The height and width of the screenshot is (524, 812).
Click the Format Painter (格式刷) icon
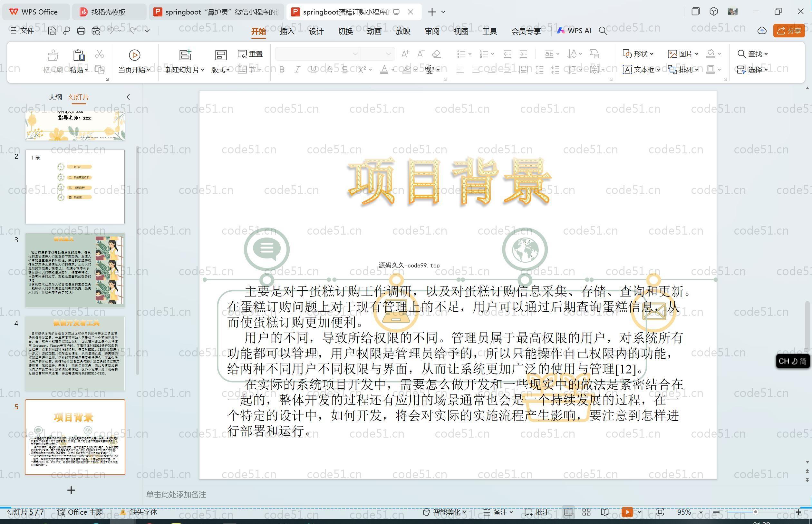tap(53, 55)
